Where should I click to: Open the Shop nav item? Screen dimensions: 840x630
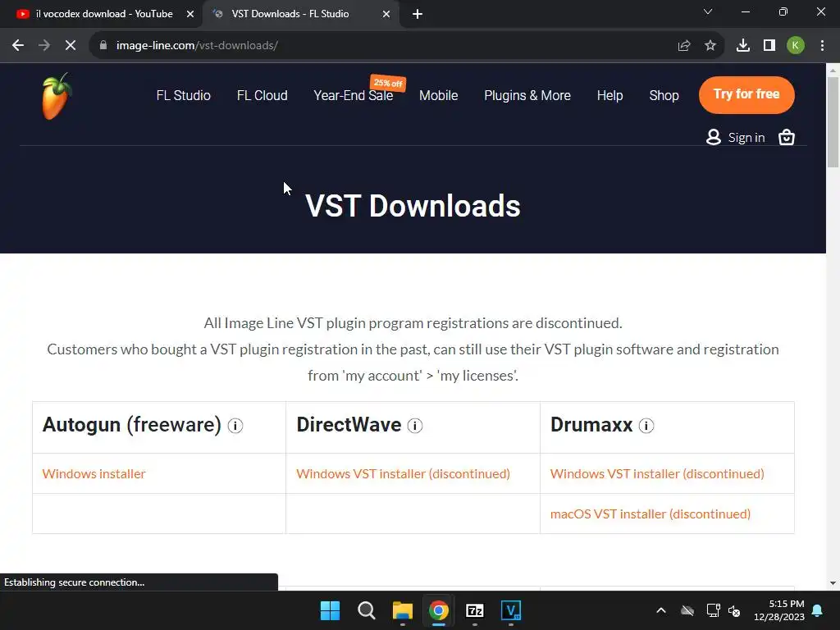coord(664,95)
